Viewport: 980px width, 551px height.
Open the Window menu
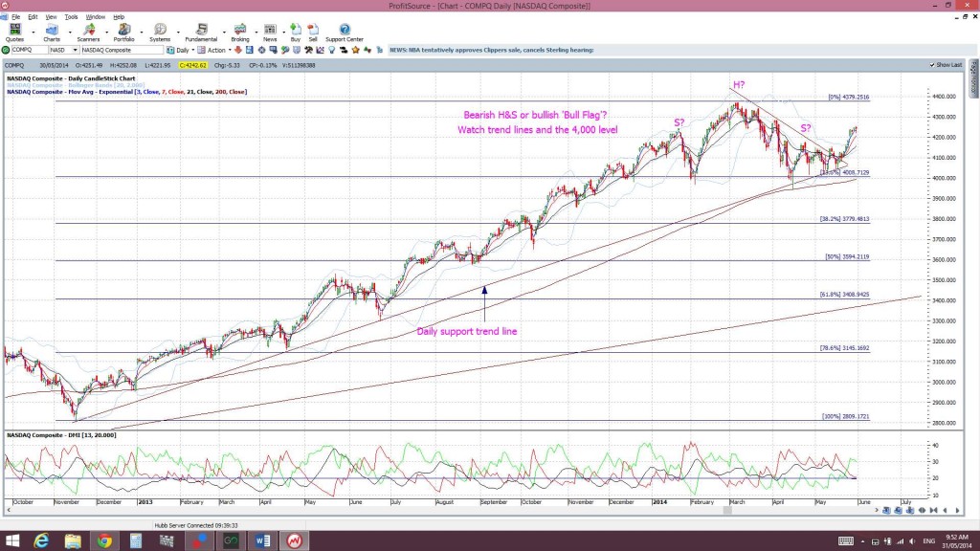point(95,17)
